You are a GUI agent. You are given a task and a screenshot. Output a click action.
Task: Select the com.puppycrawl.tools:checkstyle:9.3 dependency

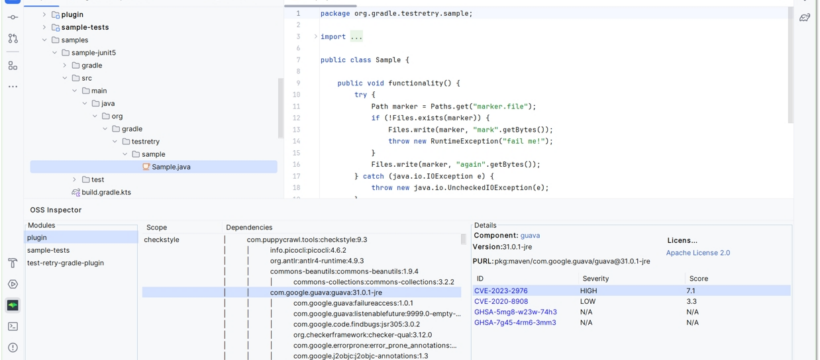tap(307, 240)
